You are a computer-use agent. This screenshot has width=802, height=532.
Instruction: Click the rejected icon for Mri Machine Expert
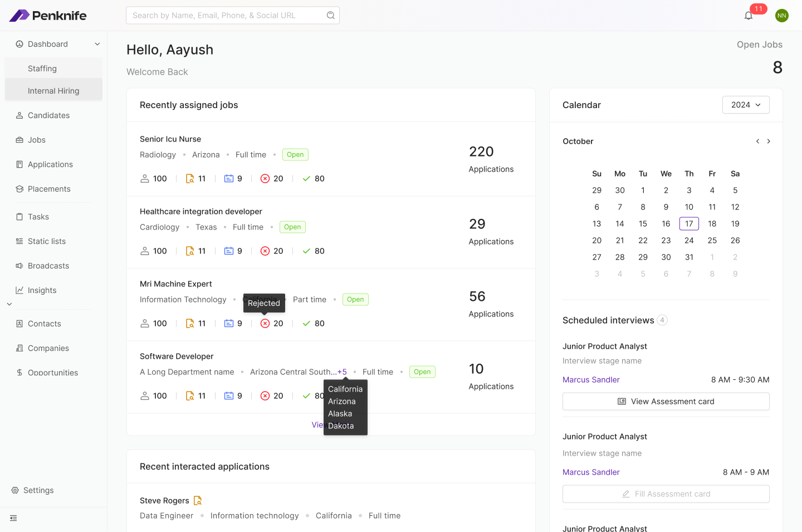click(265, 324)
